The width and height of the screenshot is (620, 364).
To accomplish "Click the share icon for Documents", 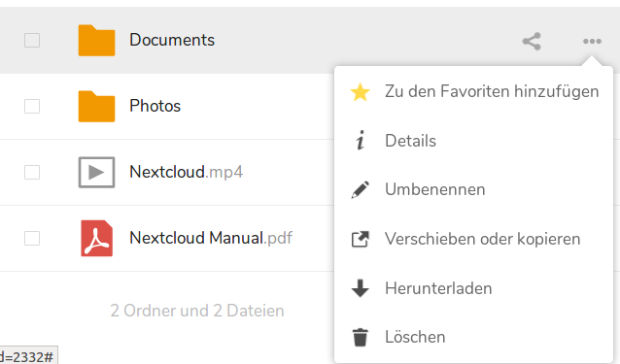I will [532, 41].
